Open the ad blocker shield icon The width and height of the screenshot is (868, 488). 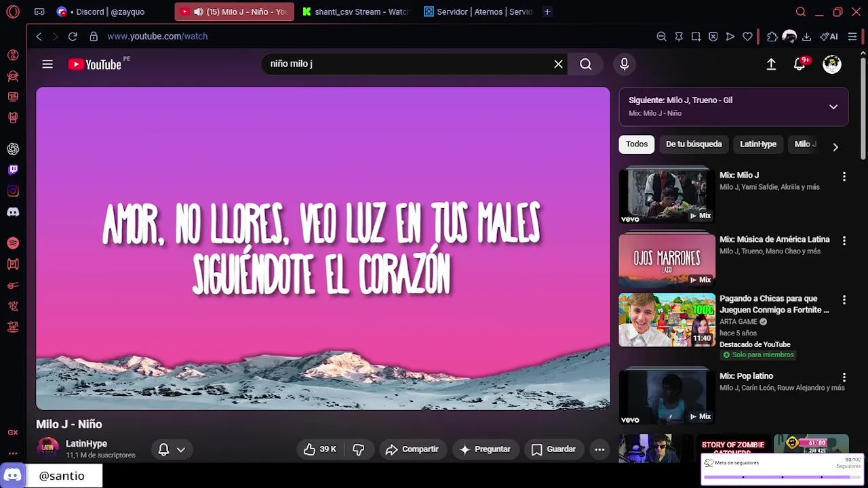coord(713,37)
